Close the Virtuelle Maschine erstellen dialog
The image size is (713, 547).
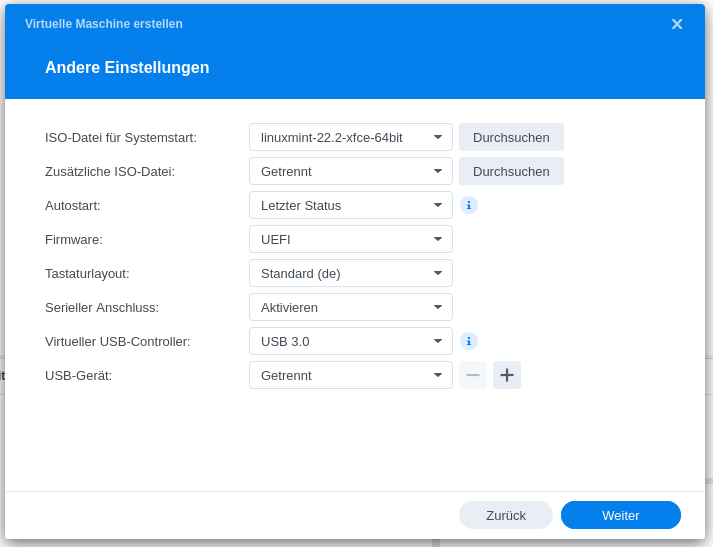677,24
